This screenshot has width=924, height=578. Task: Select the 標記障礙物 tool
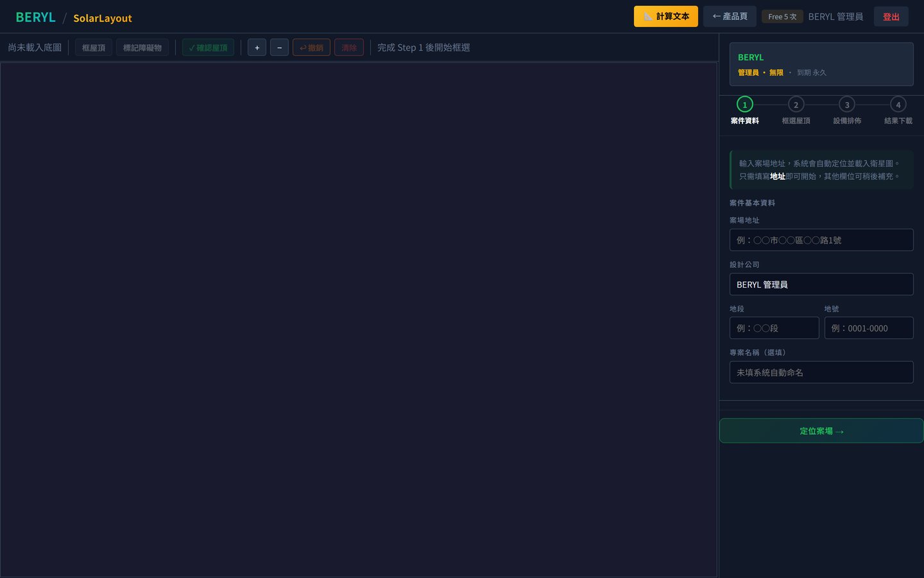pos(142,48)
